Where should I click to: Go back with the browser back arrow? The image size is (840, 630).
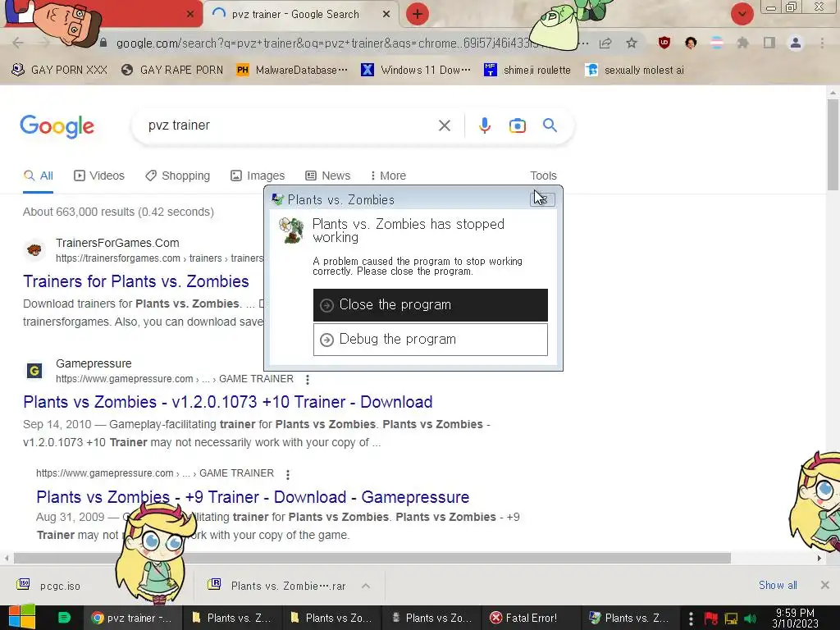(18, 43)
